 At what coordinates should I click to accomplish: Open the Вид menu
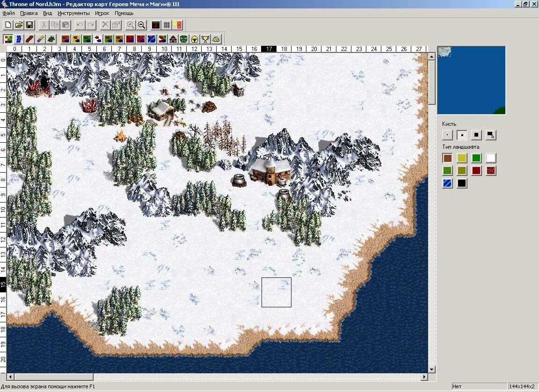click(47, 13)
